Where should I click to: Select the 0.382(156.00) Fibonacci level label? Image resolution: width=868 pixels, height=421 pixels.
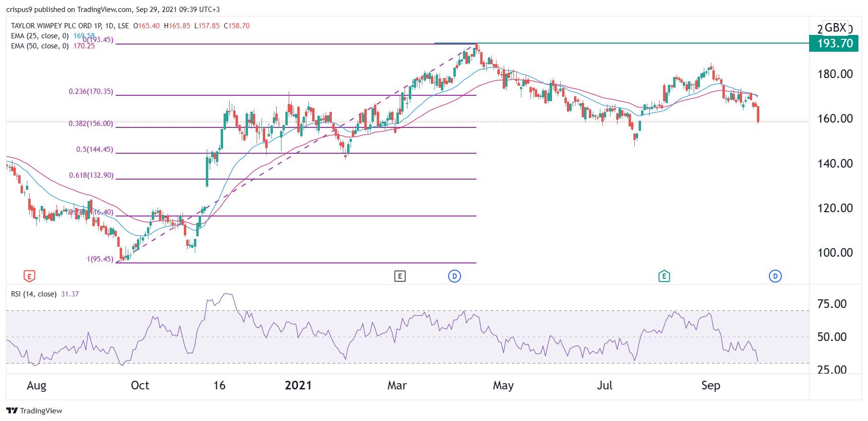[x=91, y=124]
